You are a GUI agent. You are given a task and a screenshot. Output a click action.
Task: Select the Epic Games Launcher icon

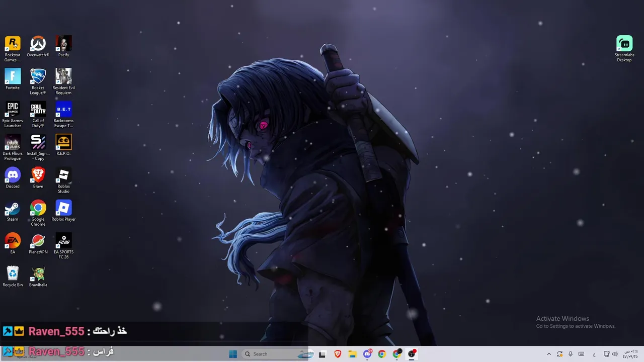[x=13, y=115]
